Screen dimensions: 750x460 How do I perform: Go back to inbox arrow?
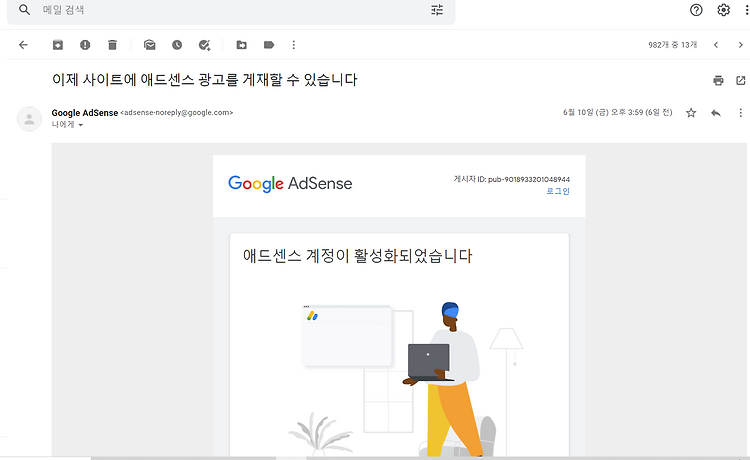(x=23, y=45)
